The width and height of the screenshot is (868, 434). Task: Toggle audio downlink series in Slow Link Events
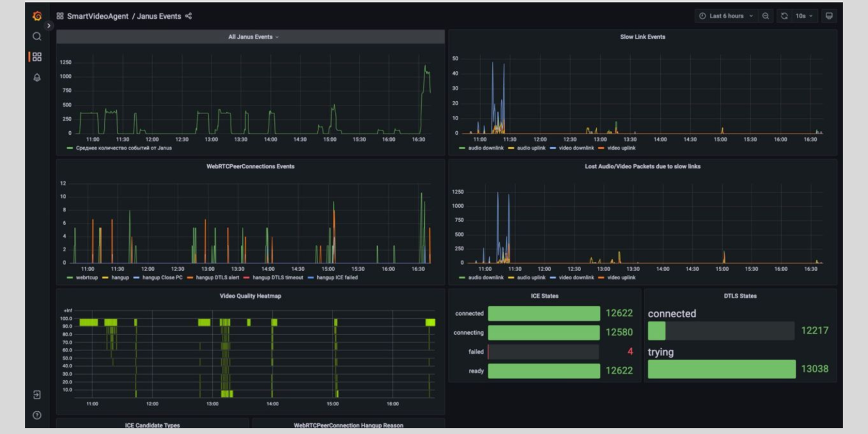pos(486,148)
